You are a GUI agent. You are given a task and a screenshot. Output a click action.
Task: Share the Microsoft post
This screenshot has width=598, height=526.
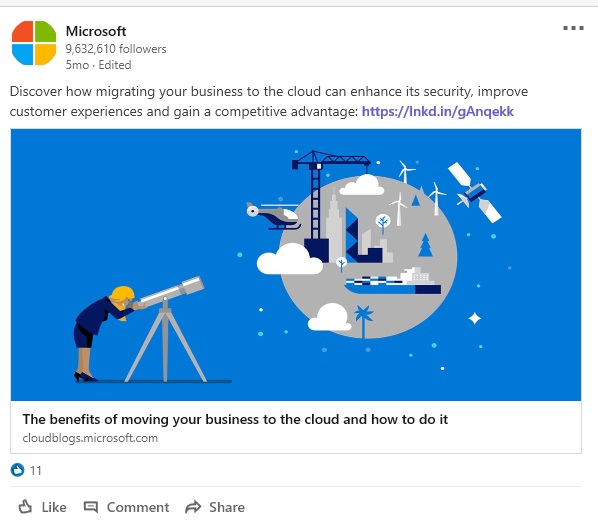[x=215, y=507]
